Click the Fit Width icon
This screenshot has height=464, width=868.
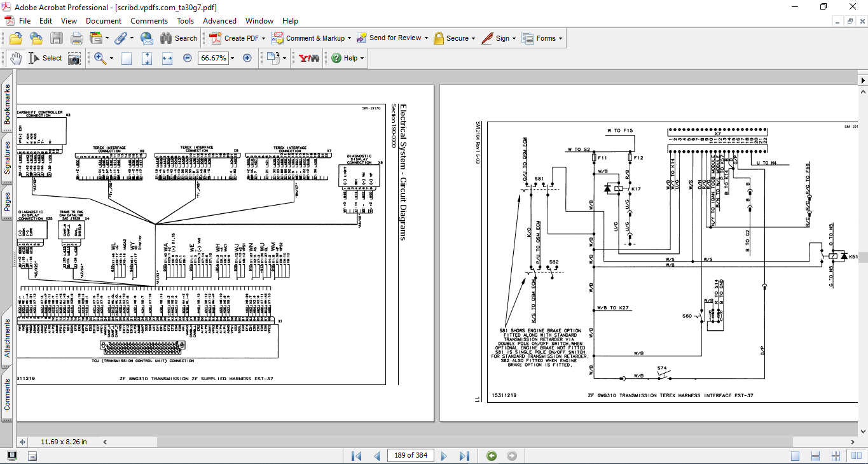point(167,59)
